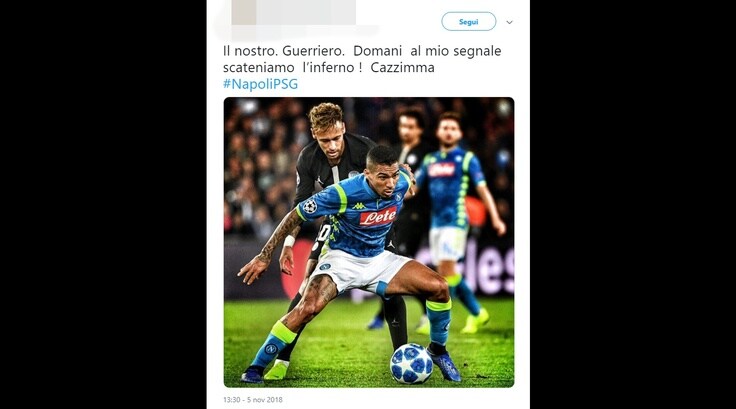Click the Jordan logo on black shirt
The height and width of the screenshot is (409, 736).
click(x=320, y=181)
